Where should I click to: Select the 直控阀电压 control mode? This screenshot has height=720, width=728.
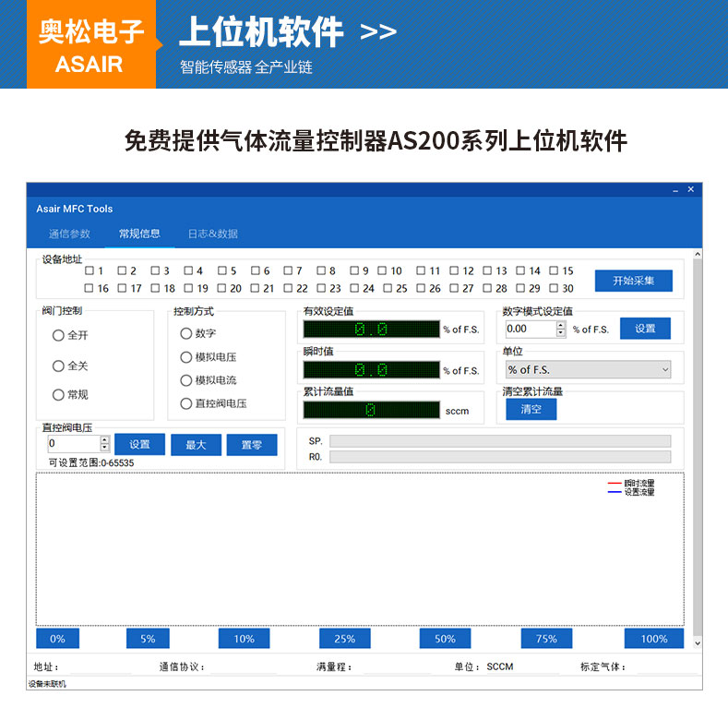[186, 403]
